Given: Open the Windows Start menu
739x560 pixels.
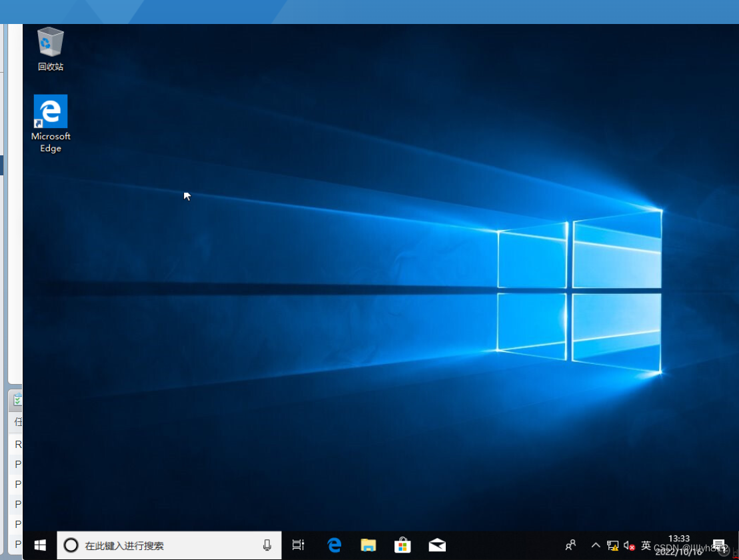Looking at the screenshot, I should (x=40, y=545).
